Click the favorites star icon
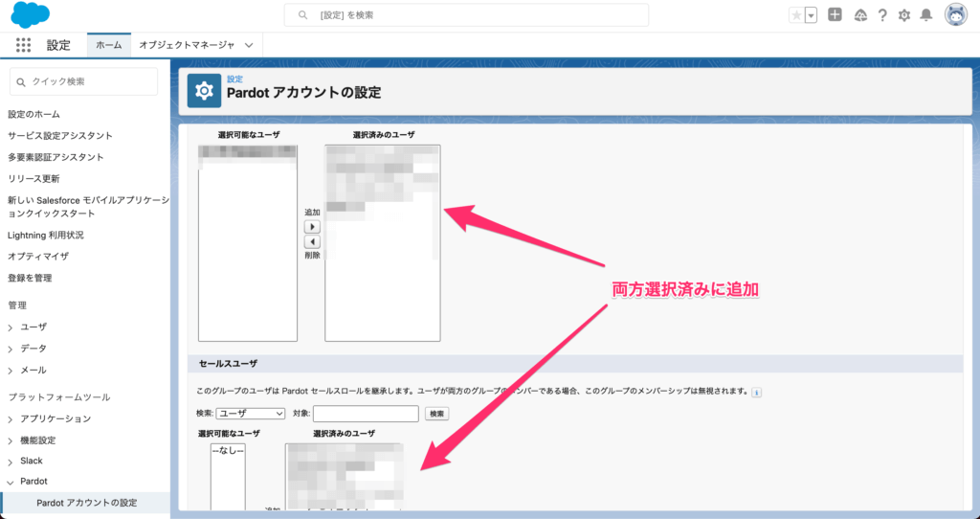This screenshot has height=519, width=980. 796,15
